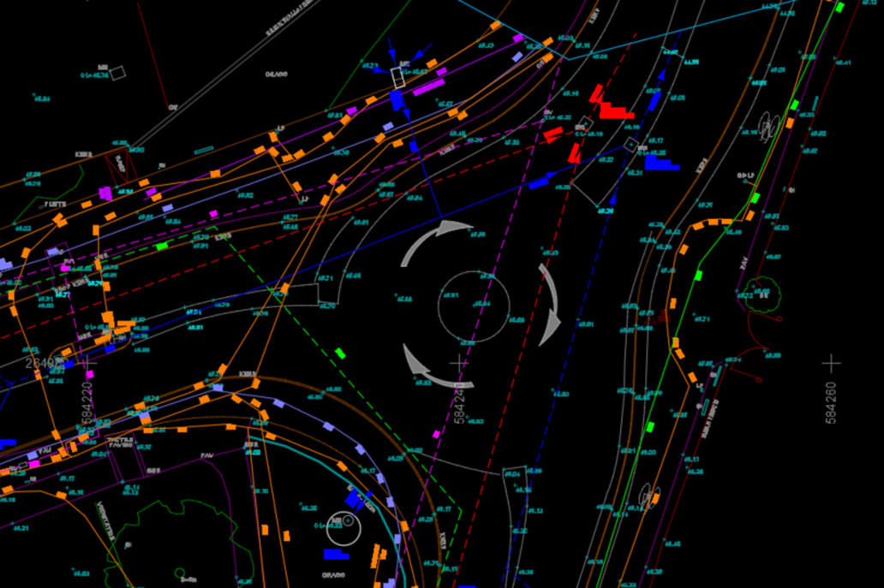Select the right grey roundabout direction arrow
Screen dimensions: 884x588
tap(550, 305)
